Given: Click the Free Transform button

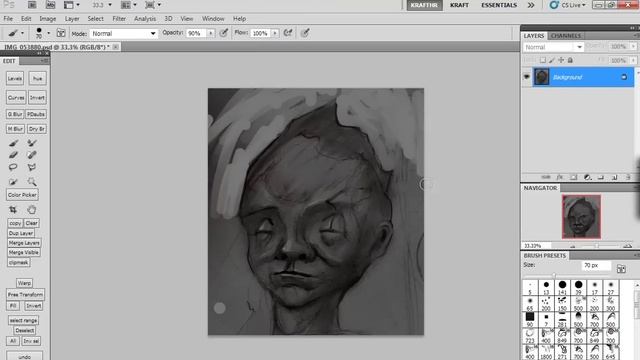Looking at the screenshot, I should coord(25,294).
